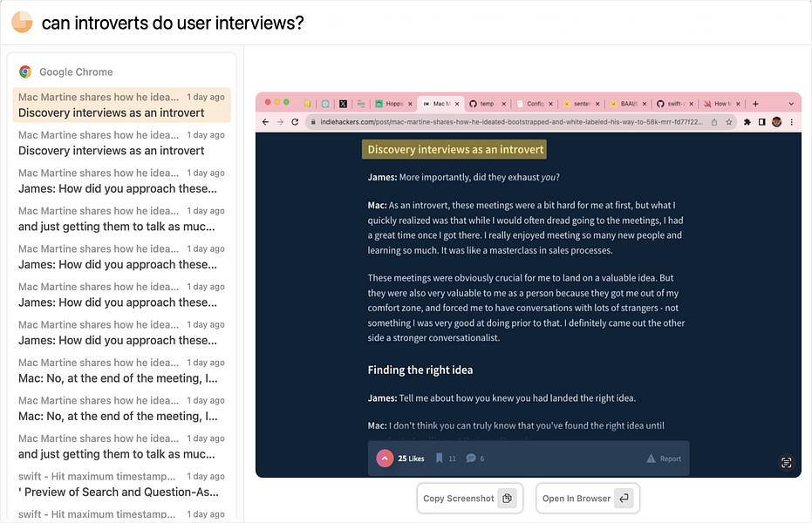The width and height of the screenshot is (812, 523).
Task: Open the browser extensions puzzle icon
Action: coord(747,122)
